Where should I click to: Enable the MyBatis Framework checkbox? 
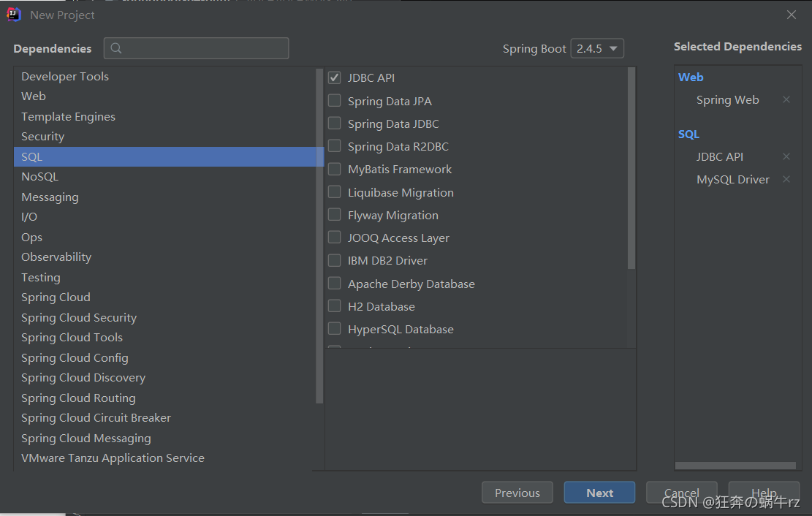coord(335,169)
